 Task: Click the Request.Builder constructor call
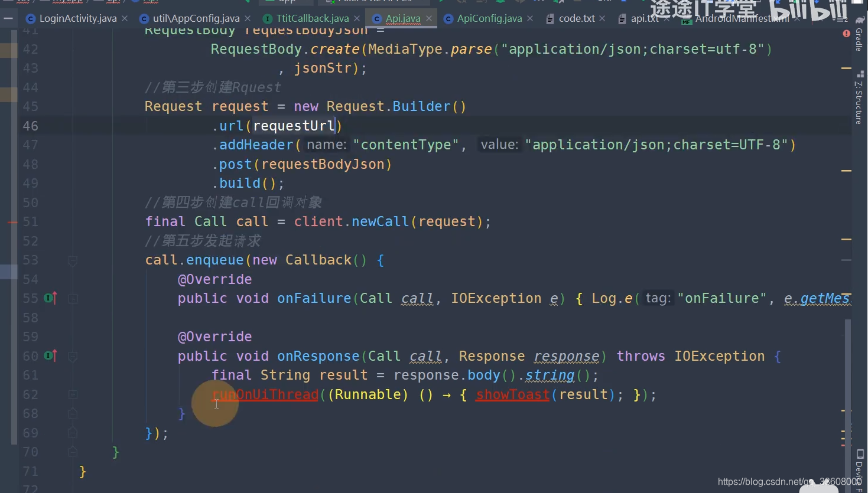point(396,106)
